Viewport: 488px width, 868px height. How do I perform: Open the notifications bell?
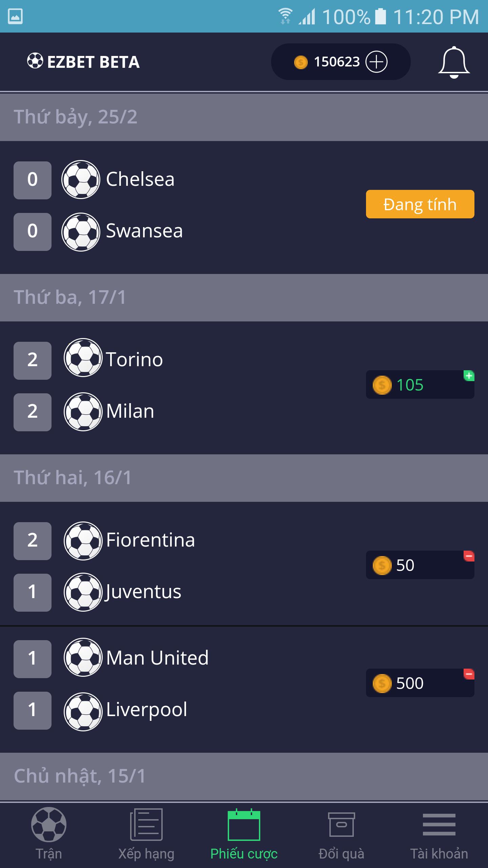coord(454,62)
